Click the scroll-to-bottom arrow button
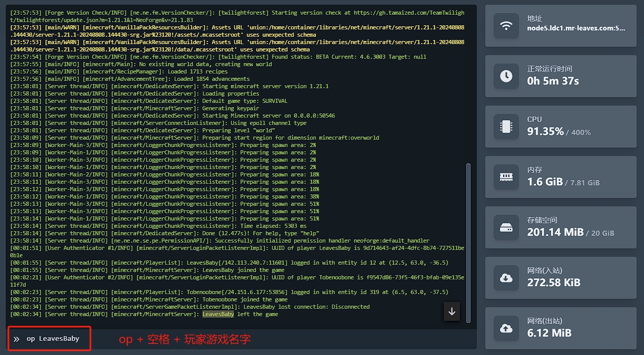 coord(452,311)
